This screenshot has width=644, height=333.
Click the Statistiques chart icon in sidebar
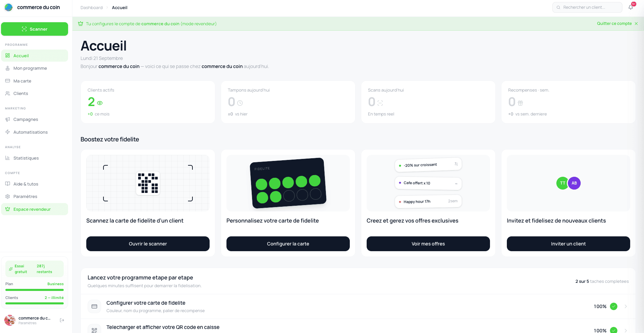[x=7, y=158]
